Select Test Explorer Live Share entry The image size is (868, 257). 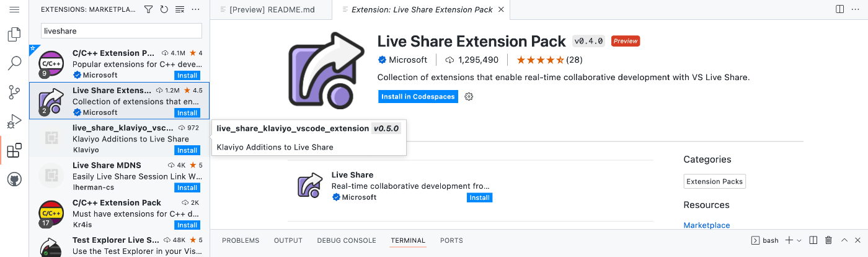[120, 244]
